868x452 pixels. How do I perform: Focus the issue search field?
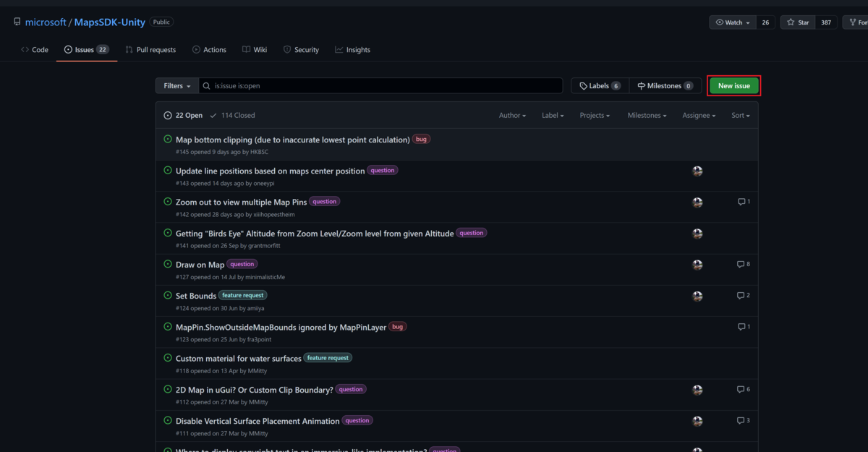[x=381, y=86]
